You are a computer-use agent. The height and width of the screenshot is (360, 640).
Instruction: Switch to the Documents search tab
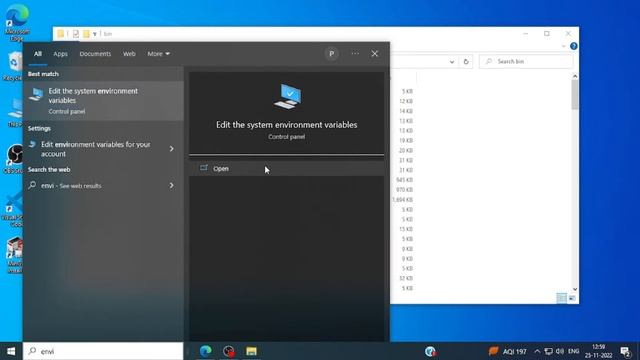point(95,54)
